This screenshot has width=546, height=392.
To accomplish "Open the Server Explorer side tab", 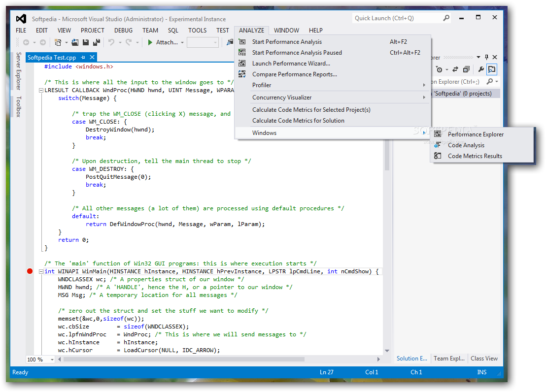I will point(18,71).
